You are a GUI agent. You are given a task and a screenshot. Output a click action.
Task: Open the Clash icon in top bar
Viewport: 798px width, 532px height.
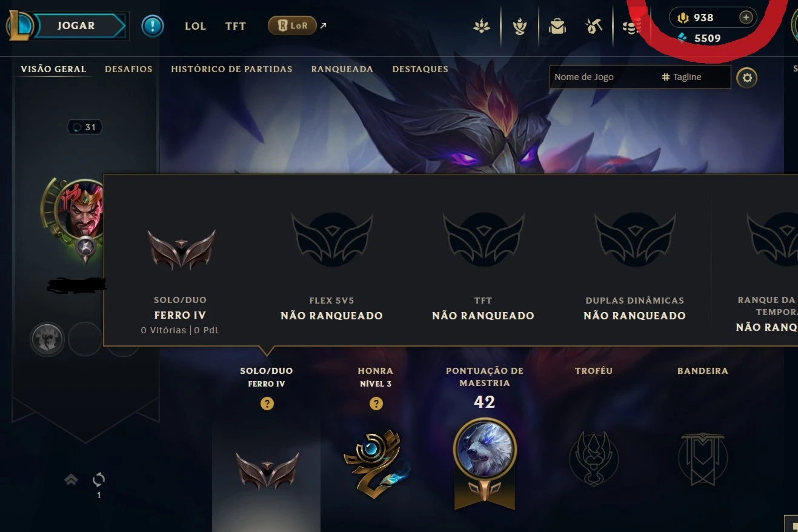click(519, 26)
